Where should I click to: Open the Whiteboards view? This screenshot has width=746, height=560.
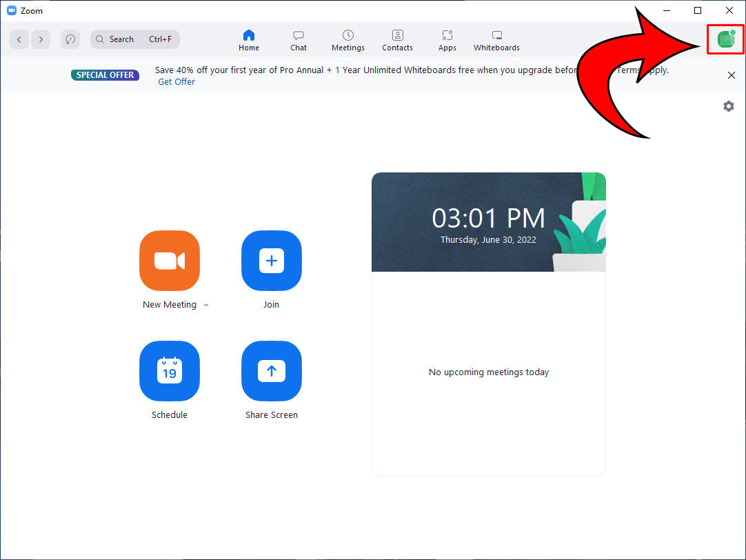point(496,39)
